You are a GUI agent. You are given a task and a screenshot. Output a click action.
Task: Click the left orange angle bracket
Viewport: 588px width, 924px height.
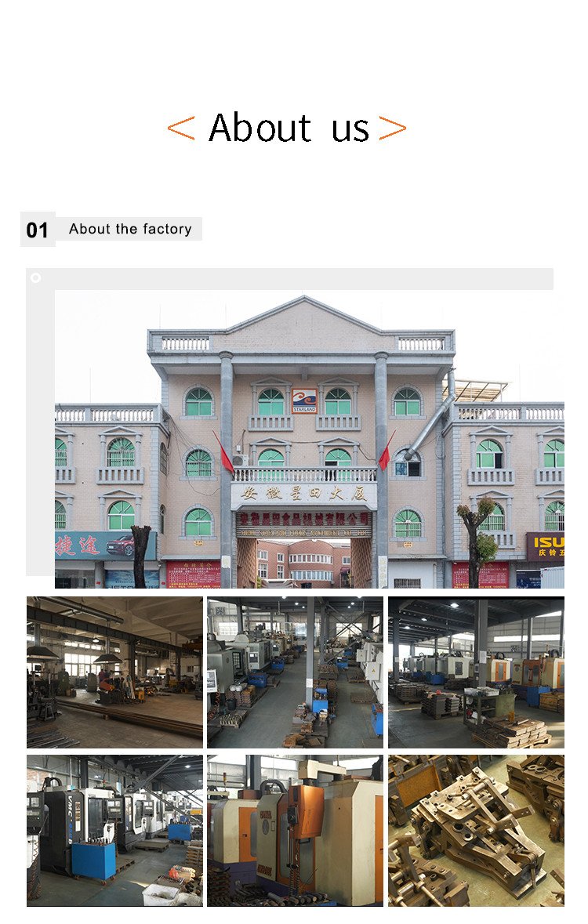[181, 128]
